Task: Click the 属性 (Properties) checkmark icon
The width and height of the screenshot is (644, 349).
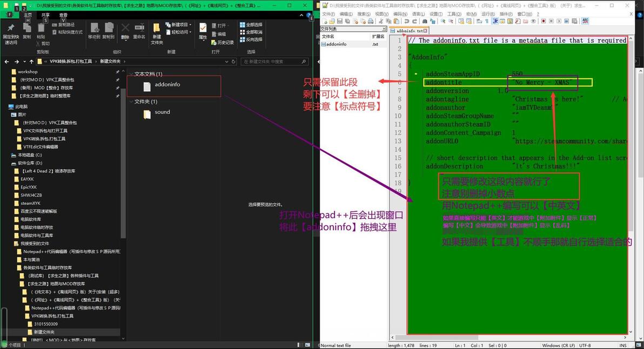Action: tap(203, 31)
